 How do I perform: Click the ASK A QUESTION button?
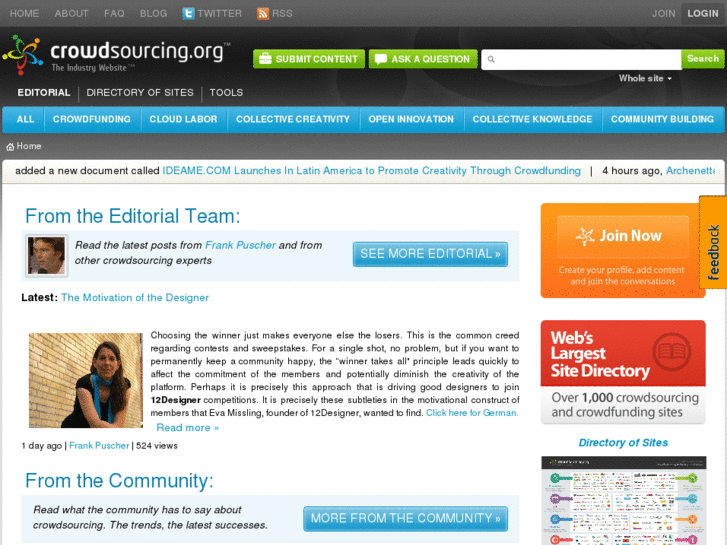point(423,59)
